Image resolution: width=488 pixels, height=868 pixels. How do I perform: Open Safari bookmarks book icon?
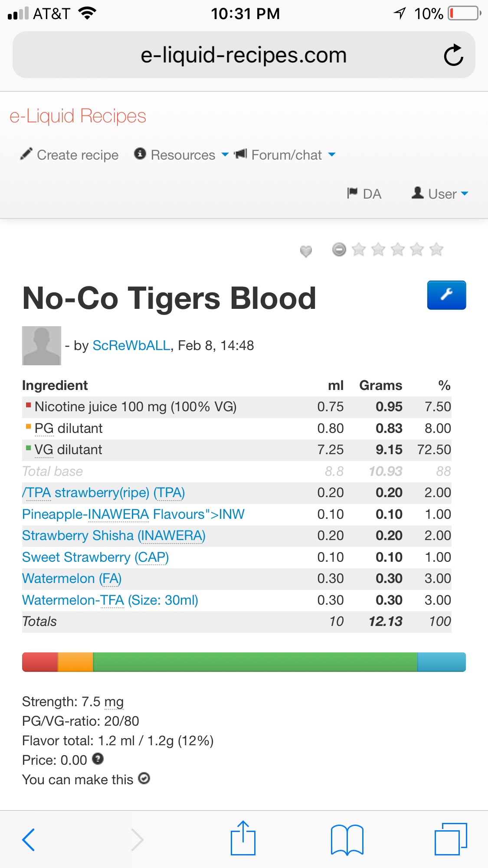[347, 839]
